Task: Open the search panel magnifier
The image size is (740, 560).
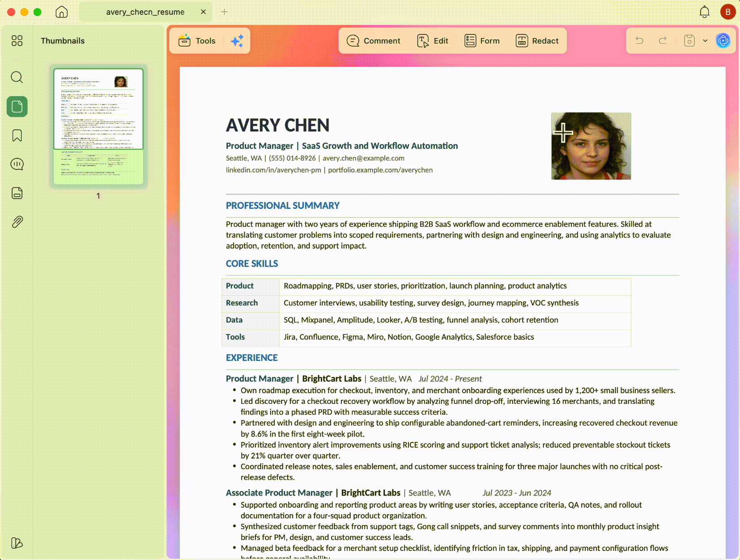Action: tap(17, 77)
